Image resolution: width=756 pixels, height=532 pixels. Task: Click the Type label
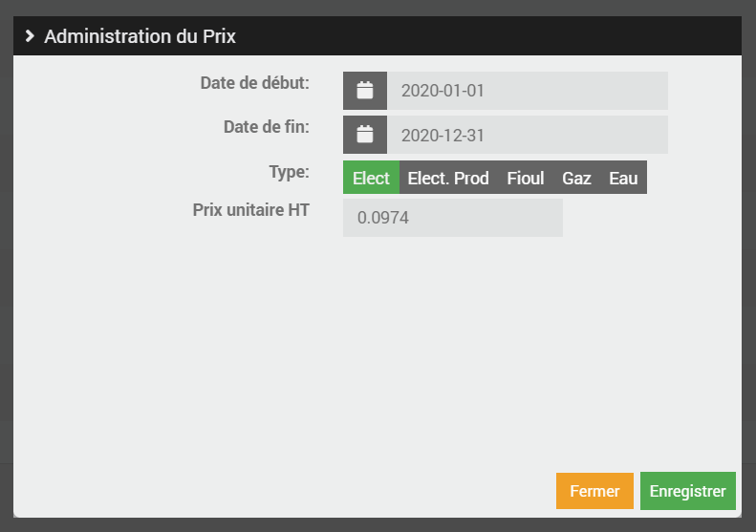(289, 172)
